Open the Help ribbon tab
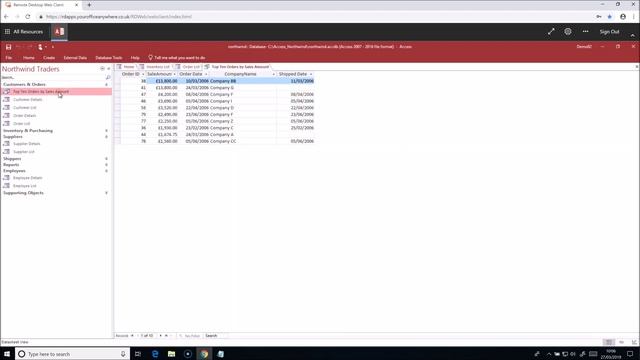 point(135,58)
